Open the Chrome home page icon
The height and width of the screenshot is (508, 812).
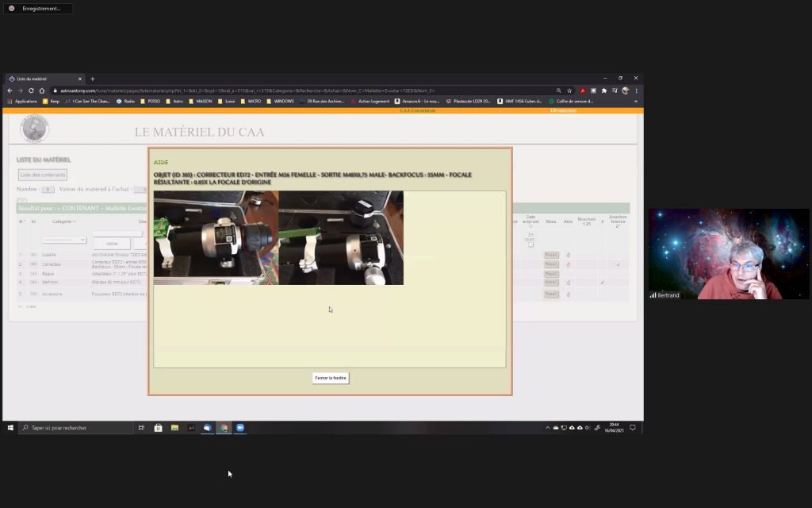coord(42,90)
